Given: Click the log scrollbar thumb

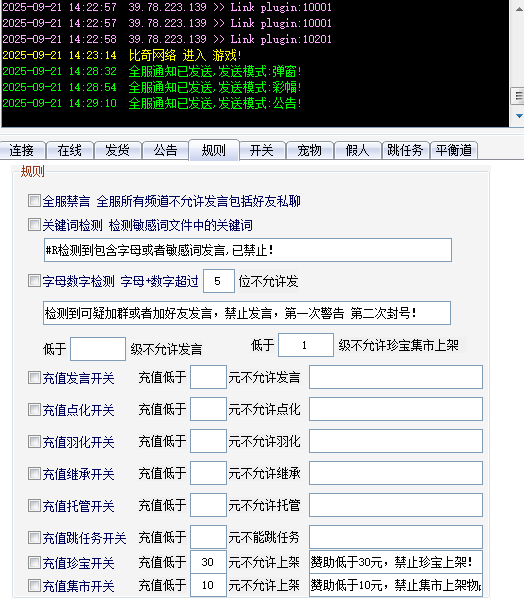Looking at the screenshot, I should point(518,96).
